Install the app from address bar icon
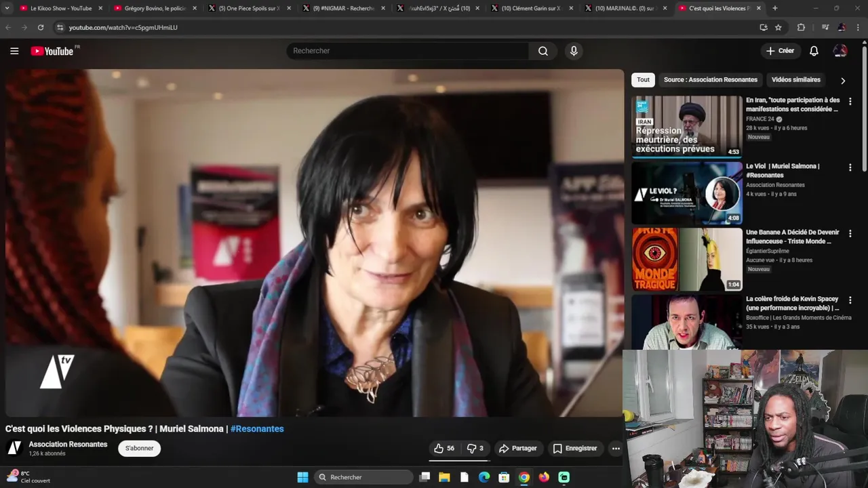The image size is (868, 488). (x=764, y=27)
